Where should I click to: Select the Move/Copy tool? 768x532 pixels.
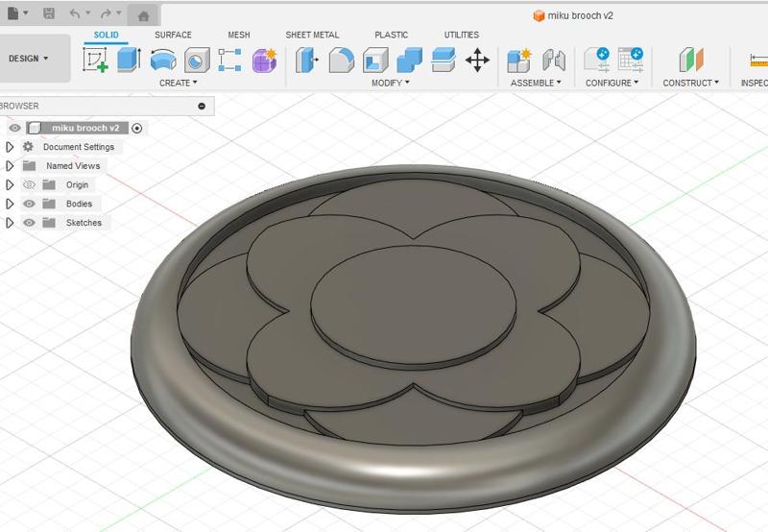[x=477, y=60]
